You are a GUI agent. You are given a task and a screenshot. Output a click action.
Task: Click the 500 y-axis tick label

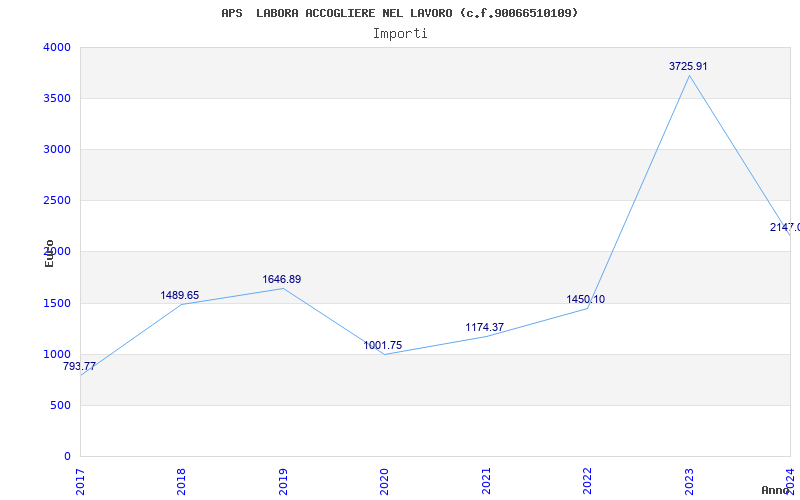61,406
